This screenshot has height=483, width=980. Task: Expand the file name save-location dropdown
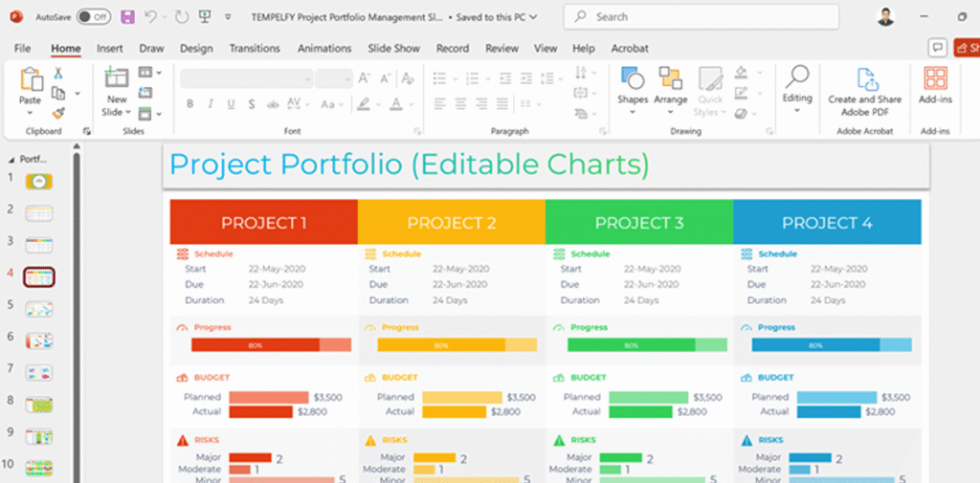[x=533, y=17]
